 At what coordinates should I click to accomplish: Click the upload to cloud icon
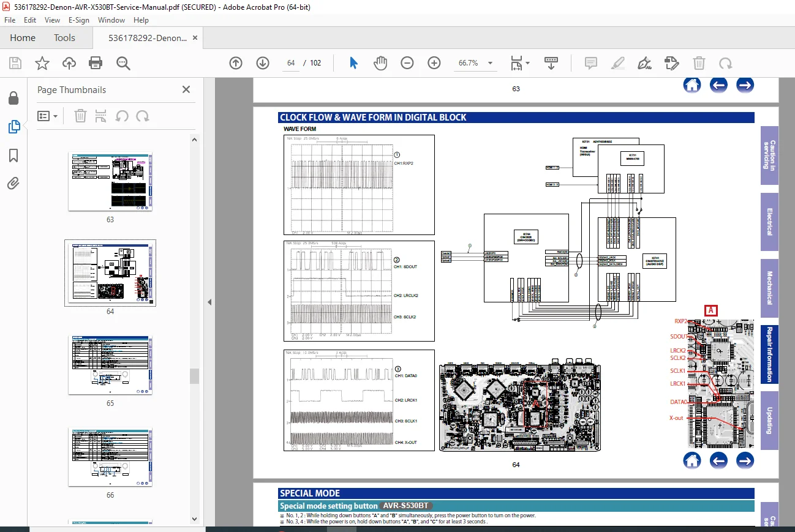(x=69, y=63)
